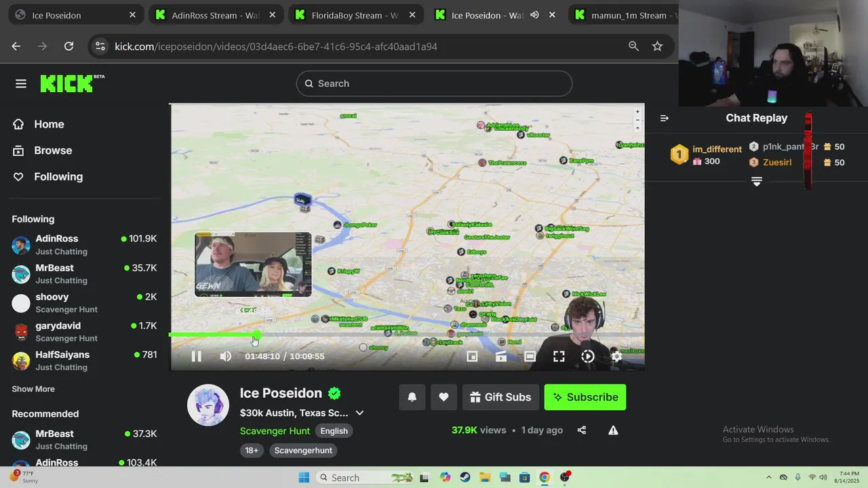Open video player settings gear

point(616,356)
